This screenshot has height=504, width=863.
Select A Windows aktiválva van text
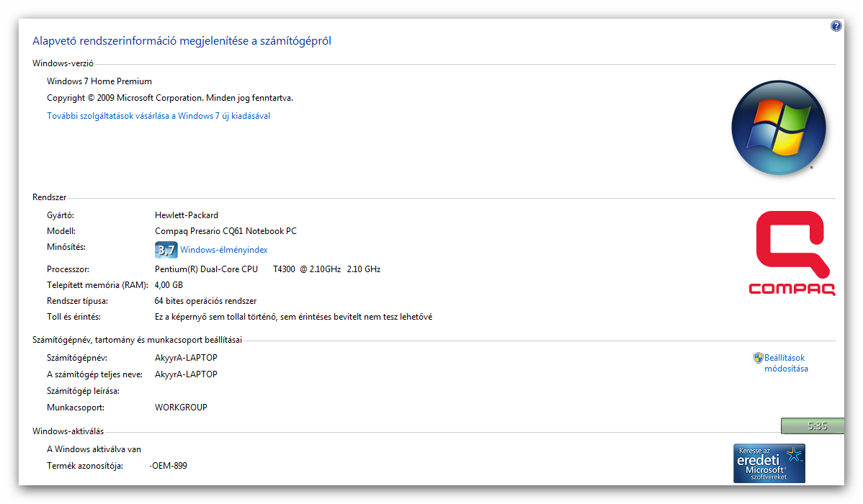tap(94, 449)
